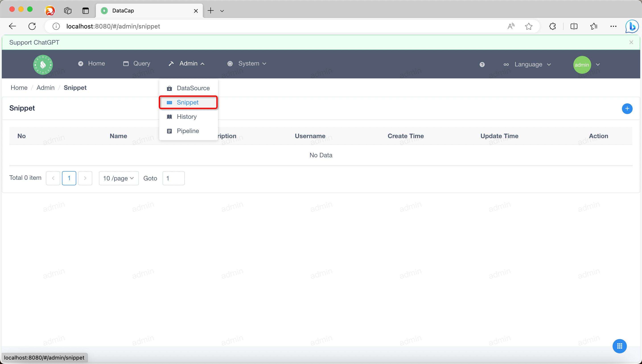Go back with browser back arrow

(x=12, y=26)
